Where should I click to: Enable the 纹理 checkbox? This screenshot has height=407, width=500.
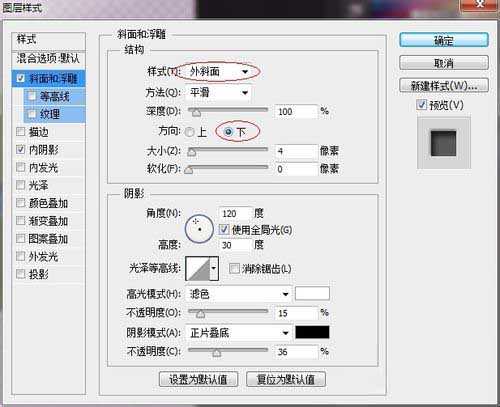pyautogui.click(x=32, y=114)
